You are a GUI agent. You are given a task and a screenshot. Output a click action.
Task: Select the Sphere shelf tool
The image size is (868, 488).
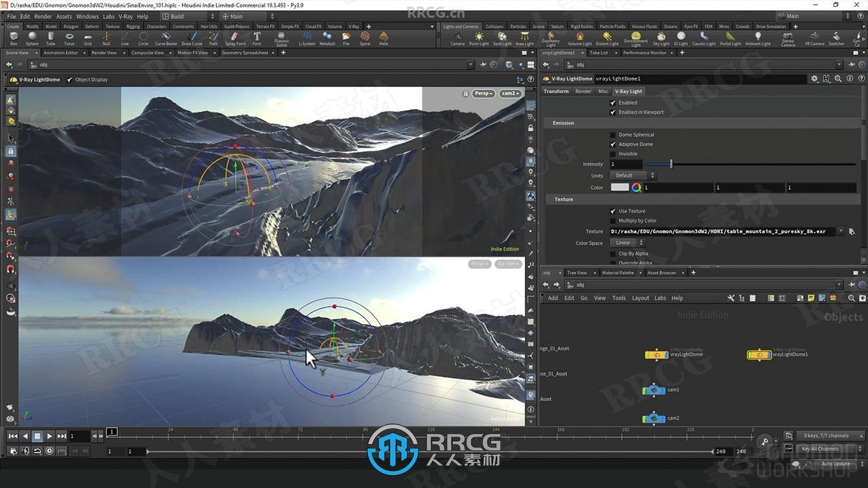click(32, 39)
